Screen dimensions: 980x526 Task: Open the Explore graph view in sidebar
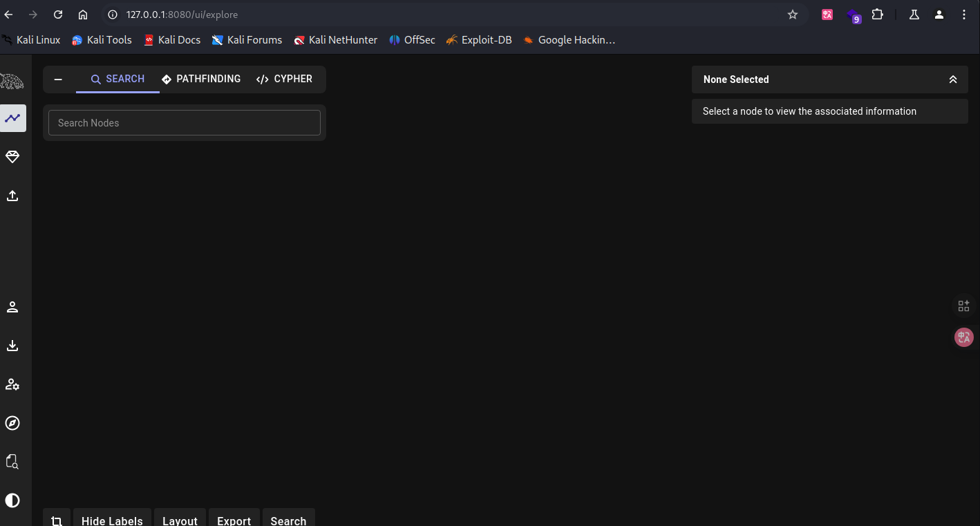[x=12, y=118]
